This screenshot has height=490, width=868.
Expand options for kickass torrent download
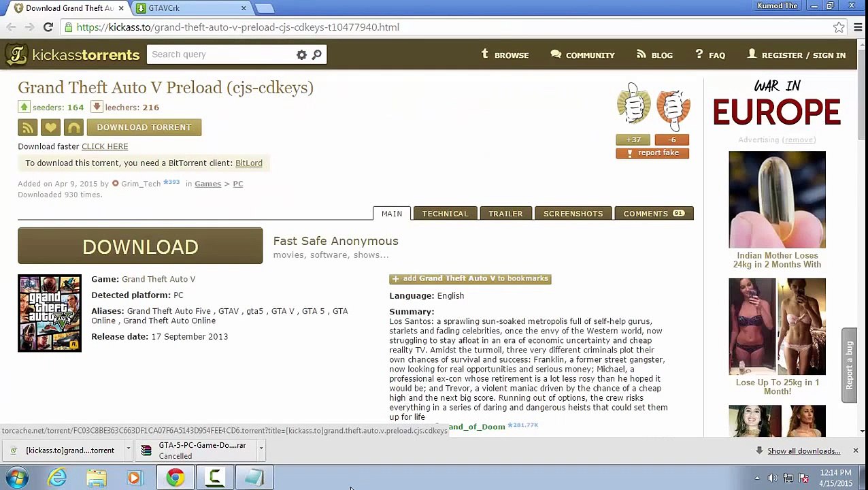128,449
